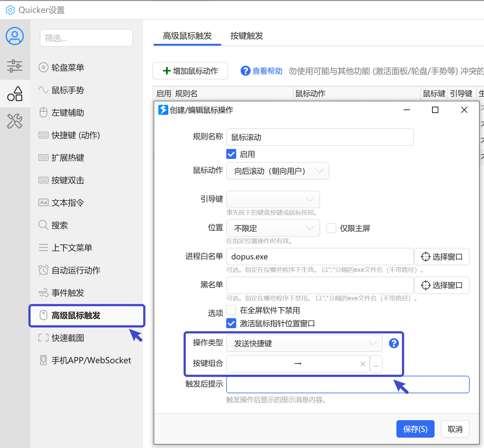484x448 pixels.
Task: Select the shapes icon in left rail
Action: (15, 94)
